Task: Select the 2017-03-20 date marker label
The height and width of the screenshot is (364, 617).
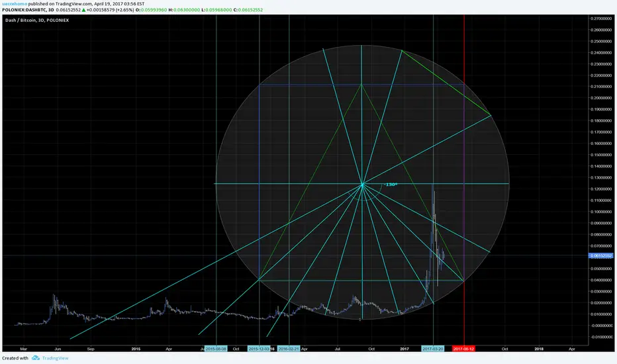Action: tap(433, 349)
